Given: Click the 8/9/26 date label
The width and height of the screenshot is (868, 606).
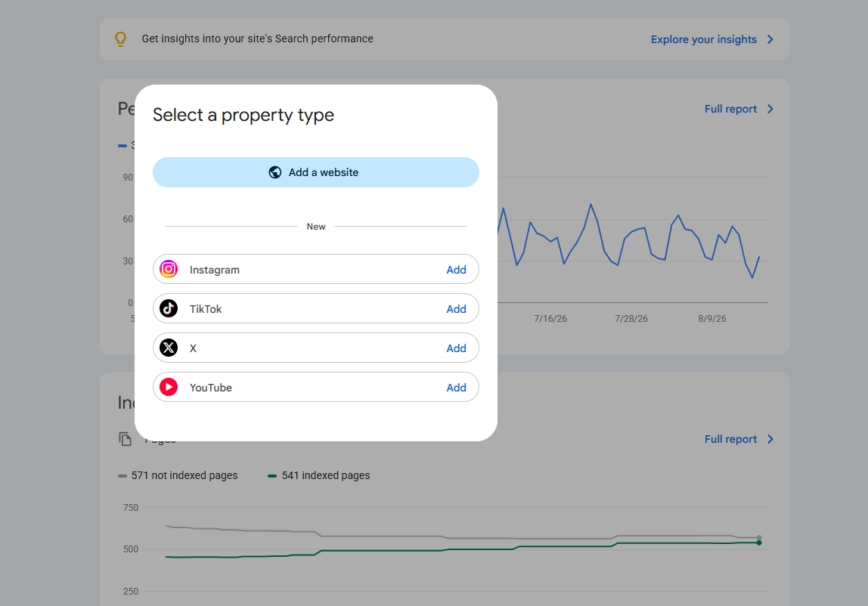Looking at the screenshot, I should [712, 319].
